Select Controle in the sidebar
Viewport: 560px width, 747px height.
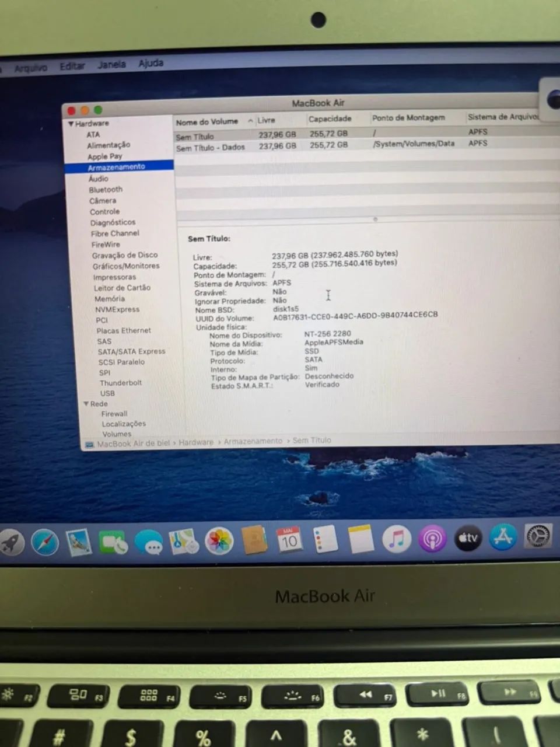tap(104, 211)
